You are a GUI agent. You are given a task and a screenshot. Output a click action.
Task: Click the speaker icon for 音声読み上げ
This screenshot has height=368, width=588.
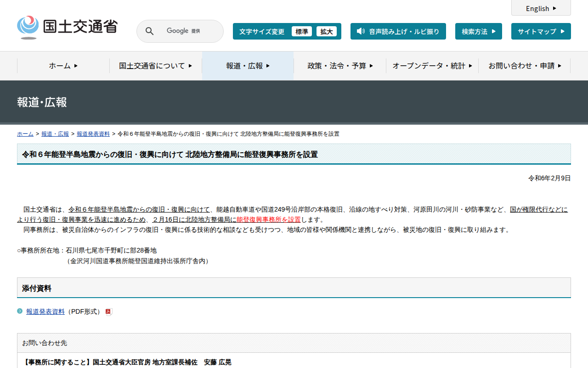pos(361,31)
